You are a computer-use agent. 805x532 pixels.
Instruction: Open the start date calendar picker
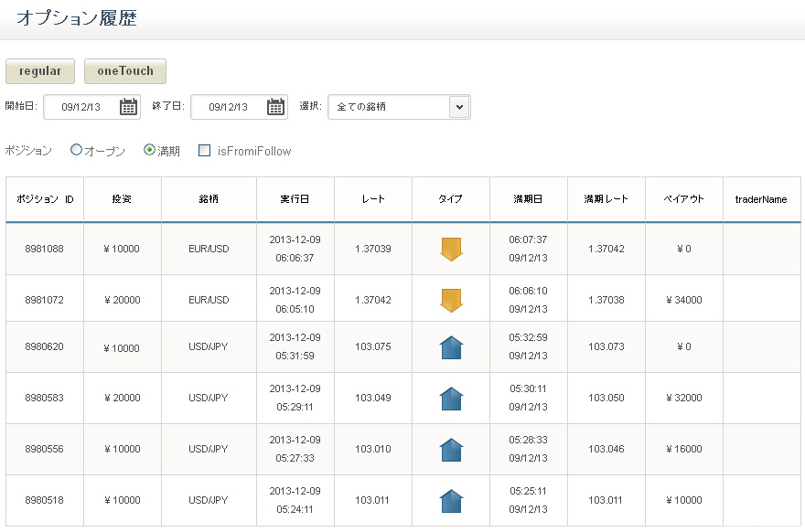(x=128, y=107)
